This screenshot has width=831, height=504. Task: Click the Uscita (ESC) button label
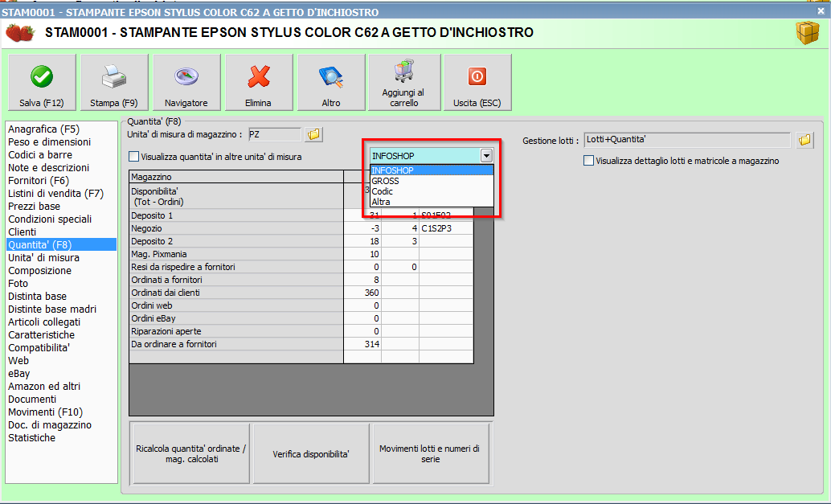[x=477, y=103]
